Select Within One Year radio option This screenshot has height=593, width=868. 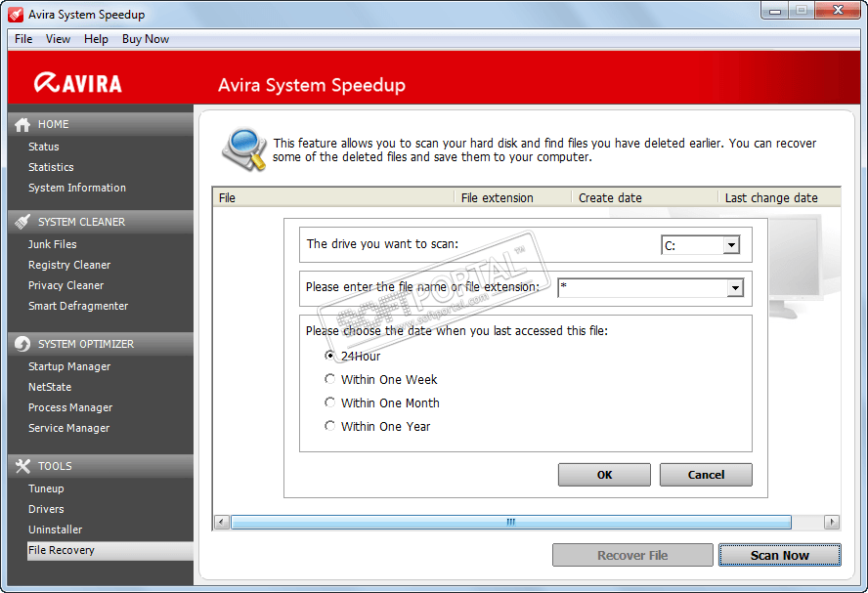pyautogui.click(x=330, y=425)
